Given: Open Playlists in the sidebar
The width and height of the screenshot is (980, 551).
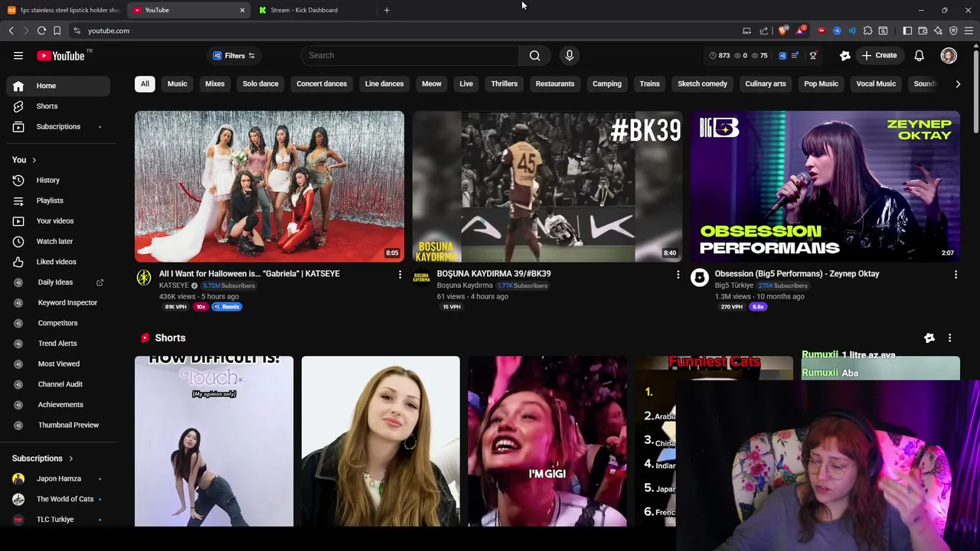Looking at the screenshot, I should tap(58, 201).
